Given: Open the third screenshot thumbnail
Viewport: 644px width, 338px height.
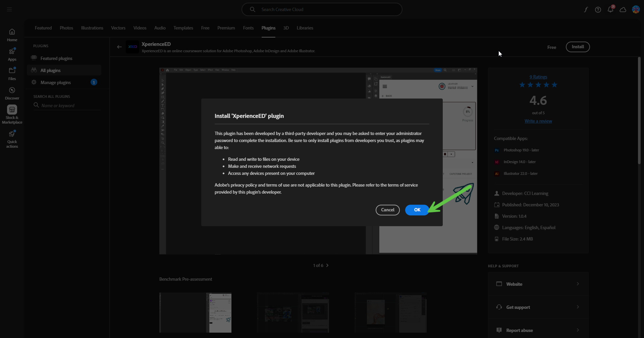Looking at the screenshot, I should coord(390,313).
